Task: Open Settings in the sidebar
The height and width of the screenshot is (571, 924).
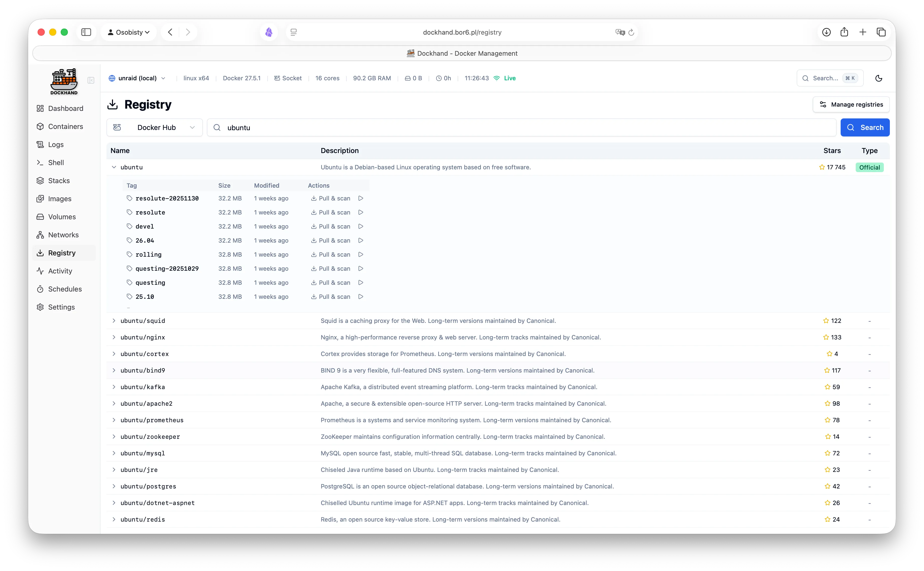Action: coord(61,307)
